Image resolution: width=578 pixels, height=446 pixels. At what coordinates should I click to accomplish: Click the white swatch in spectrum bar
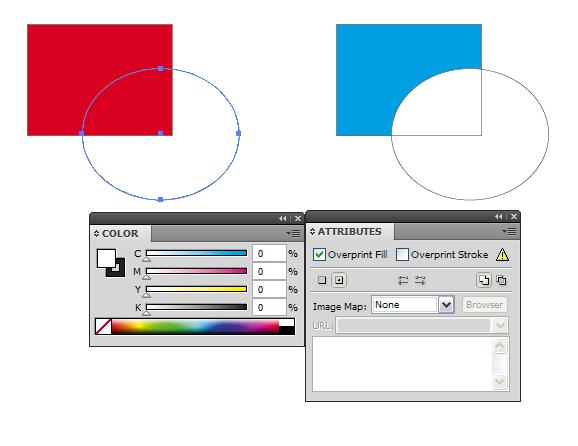click(287, 323)
